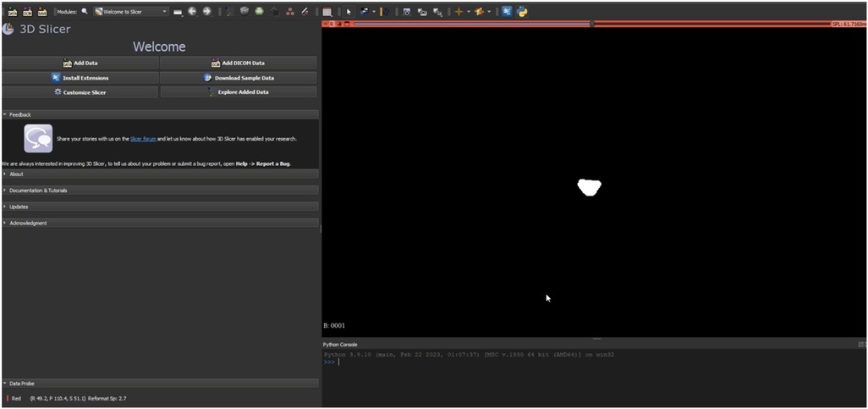Screen dimensions: 868x409
Task: Expand the Documentation & Tutorials section
Action: click(x=160, y=190)
